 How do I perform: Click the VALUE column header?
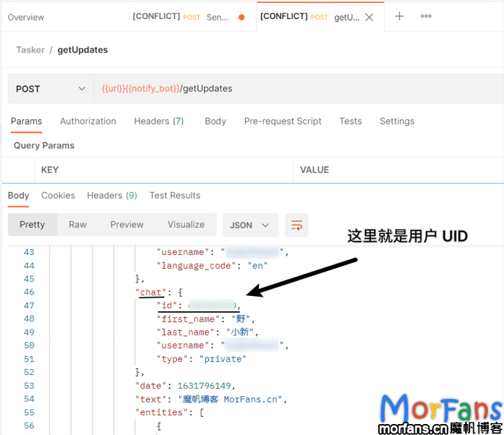coord(315,170)
